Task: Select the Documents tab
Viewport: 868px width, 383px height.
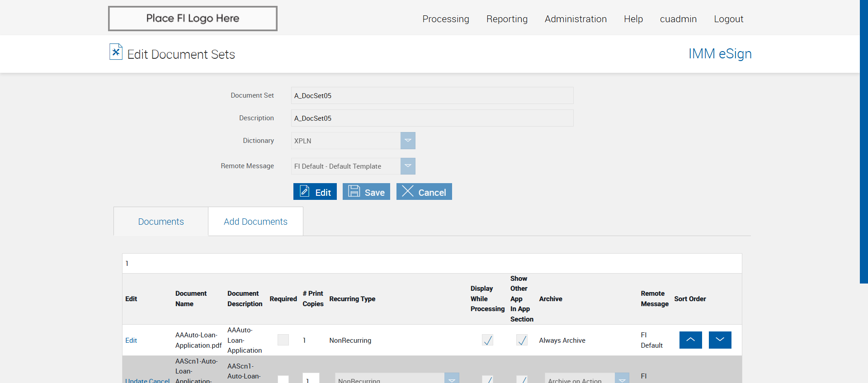Action: coord(161,222)
